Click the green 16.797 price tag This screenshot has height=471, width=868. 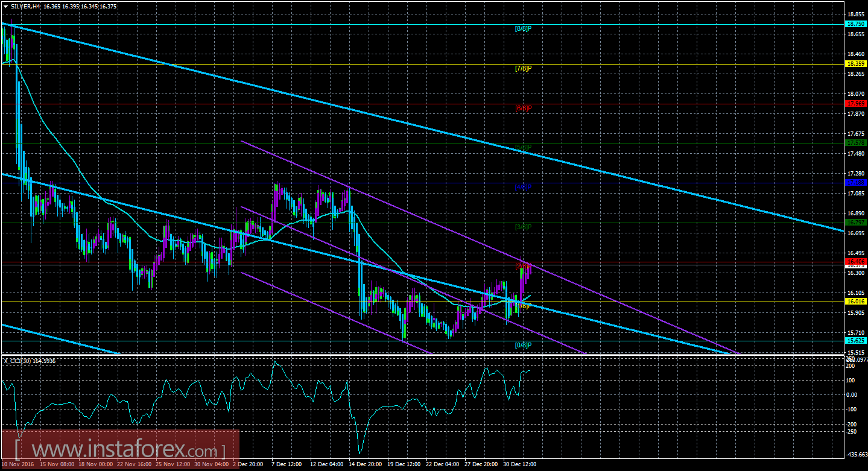pos(856,222)
